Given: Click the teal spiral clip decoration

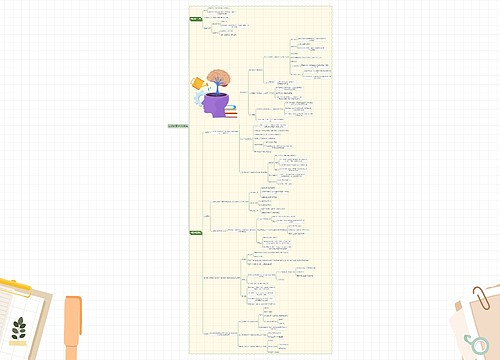Looking at the screenshot, I should coord(477,345).
